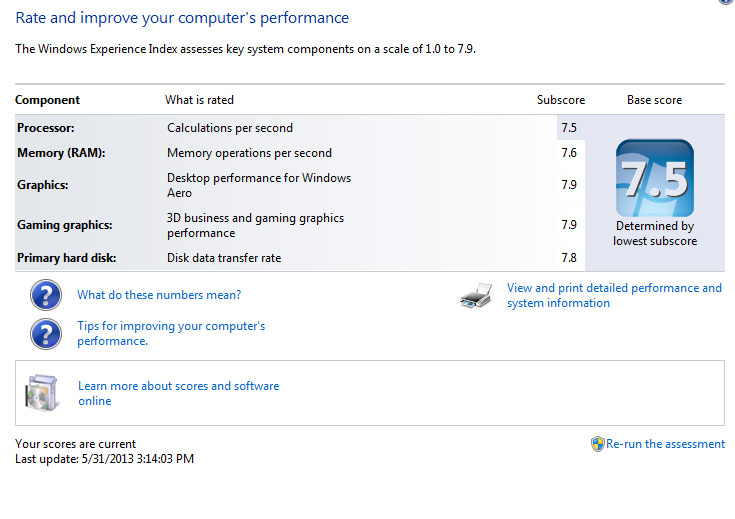Click the Graphics subscore 7.9
This screenshot has width=735, height=519.
(x=569, y=185)
